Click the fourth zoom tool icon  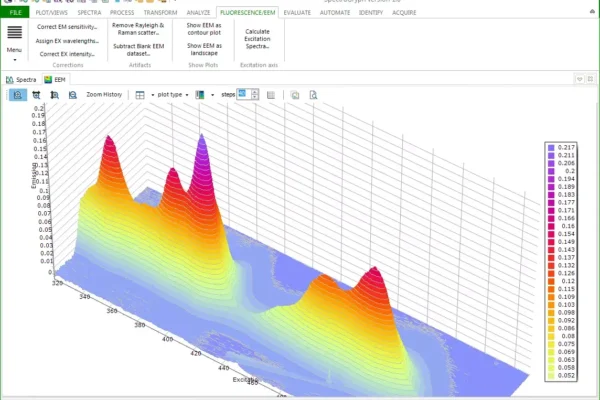pos(72,94)
